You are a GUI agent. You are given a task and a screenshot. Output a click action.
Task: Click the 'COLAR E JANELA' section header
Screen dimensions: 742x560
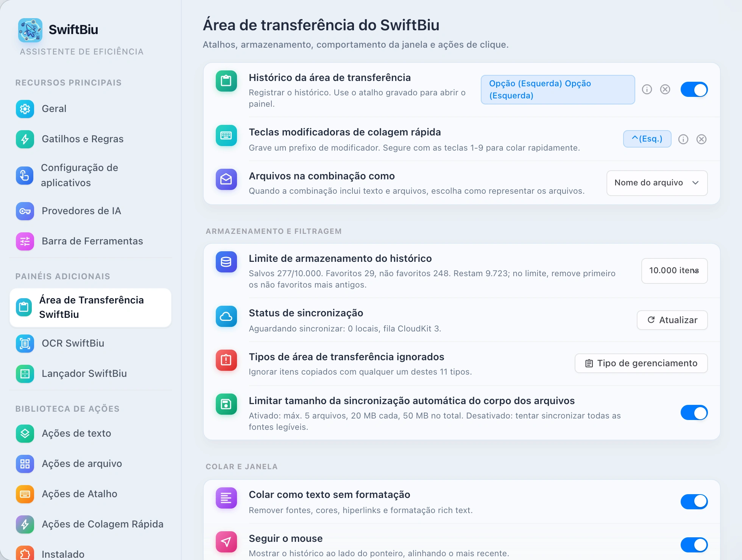point(242,467)
